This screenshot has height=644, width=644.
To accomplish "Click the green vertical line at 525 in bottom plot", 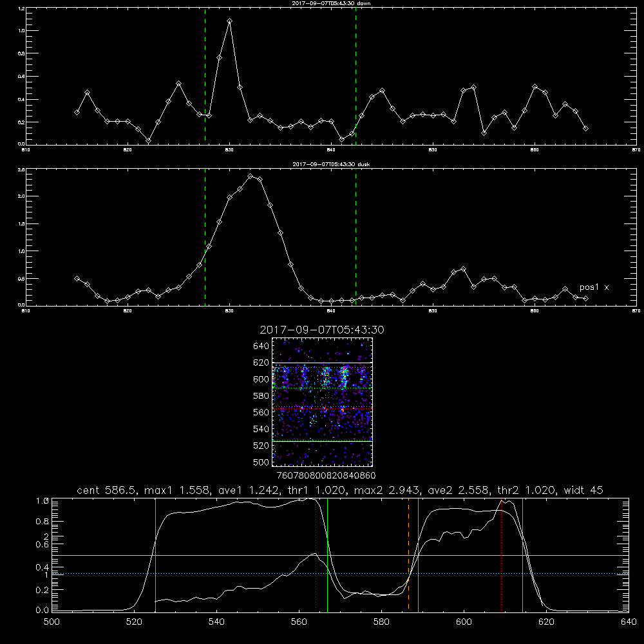I will pyautogui.click(x=155, y=554).
